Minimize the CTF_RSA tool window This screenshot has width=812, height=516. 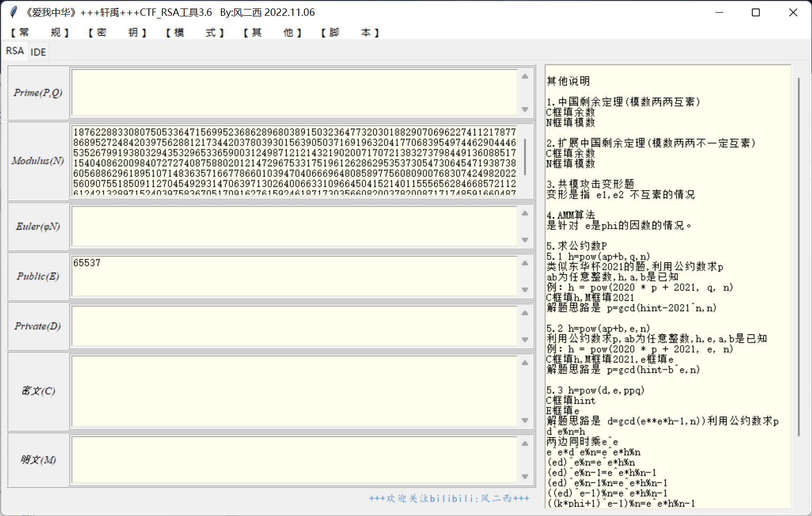[720, 12]
